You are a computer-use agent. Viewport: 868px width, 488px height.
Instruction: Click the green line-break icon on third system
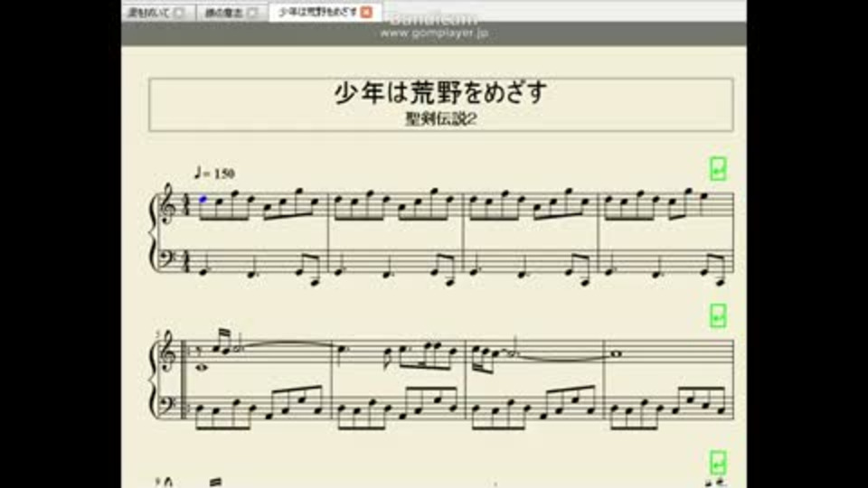click(x=718, y=463)
